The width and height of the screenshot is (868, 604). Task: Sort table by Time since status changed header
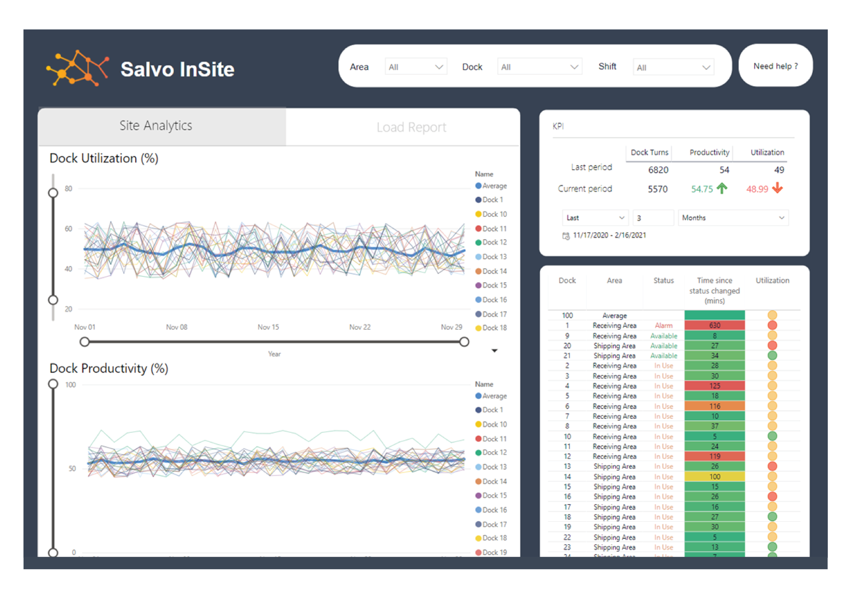click(x=714, y=291)
